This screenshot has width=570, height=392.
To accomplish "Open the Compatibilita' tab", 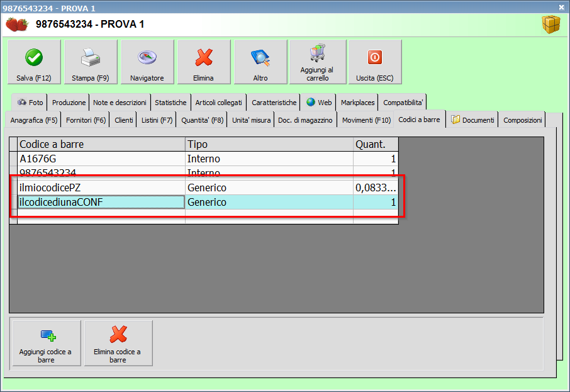I will pyautogui.click(x=403, y=103).
